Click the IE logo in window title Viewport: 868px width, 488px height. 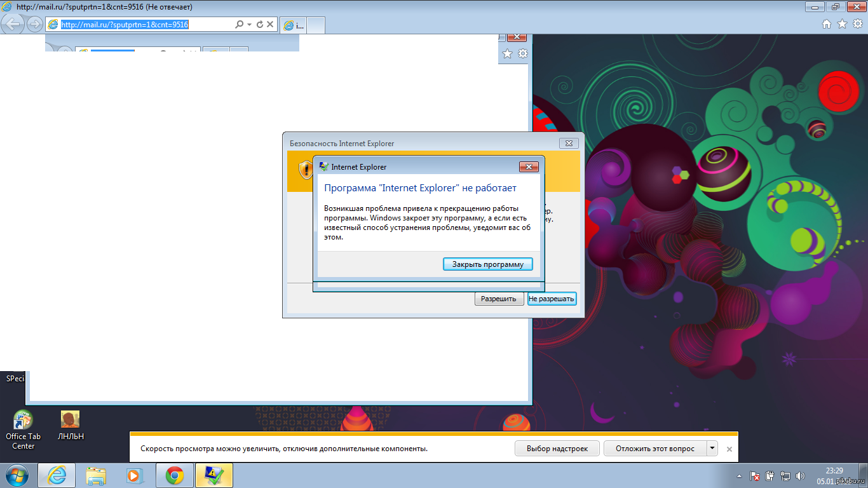pos(7,7)
